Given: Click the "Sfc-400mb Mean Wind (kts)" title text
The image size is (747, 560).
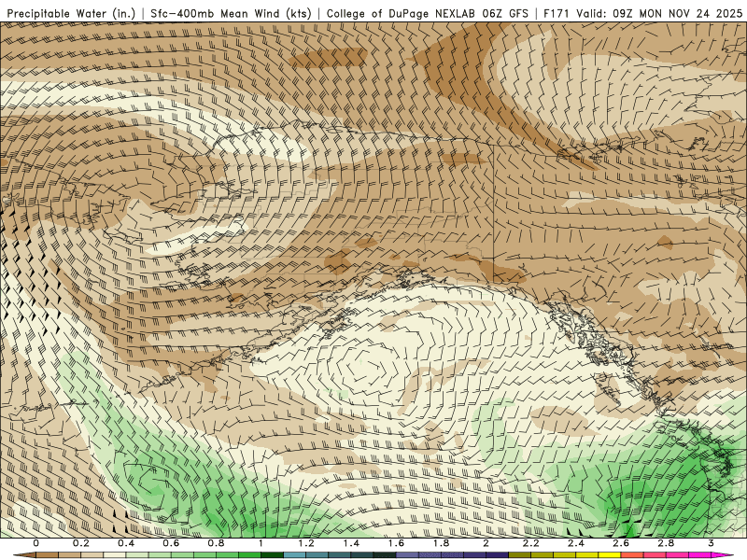Looking at the screenshot, I should (x=231, y=13).
